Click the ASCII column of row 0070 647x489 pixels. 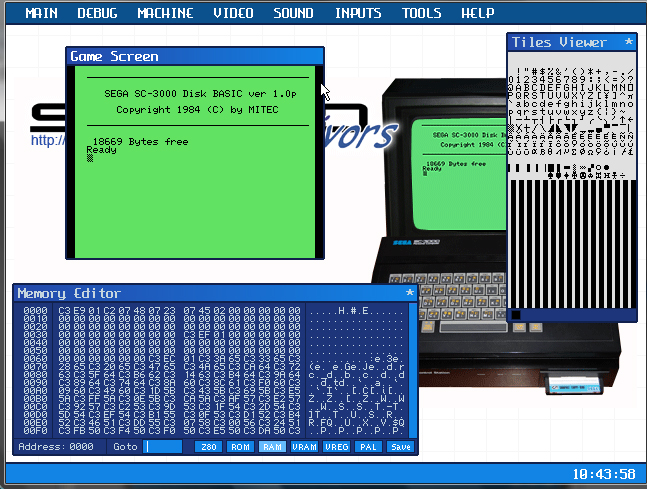(x=357, y=366)
